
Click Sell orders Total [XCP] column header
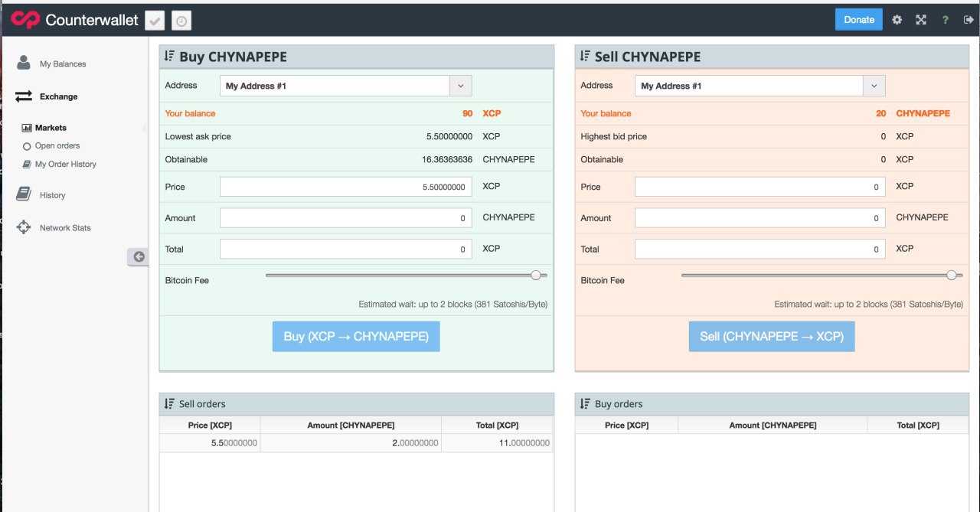tap(497, 425)
